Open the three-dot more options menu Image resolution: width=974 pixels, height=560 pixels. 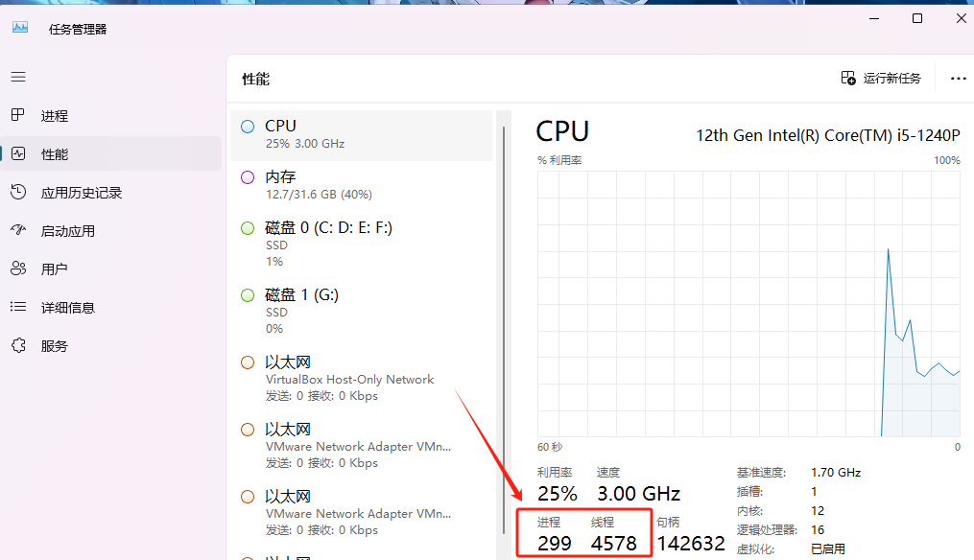(958, 79)
